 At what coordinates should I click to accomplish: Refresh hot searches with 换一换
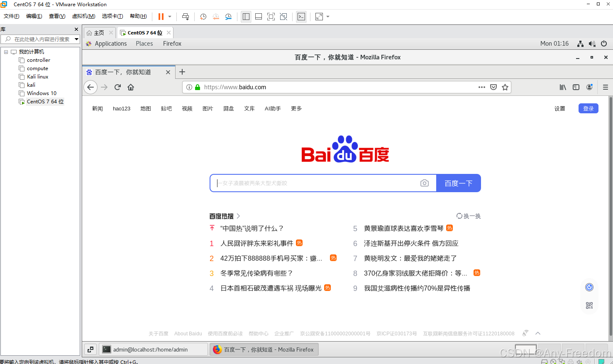pyautogui.click(x=469, y=216)
